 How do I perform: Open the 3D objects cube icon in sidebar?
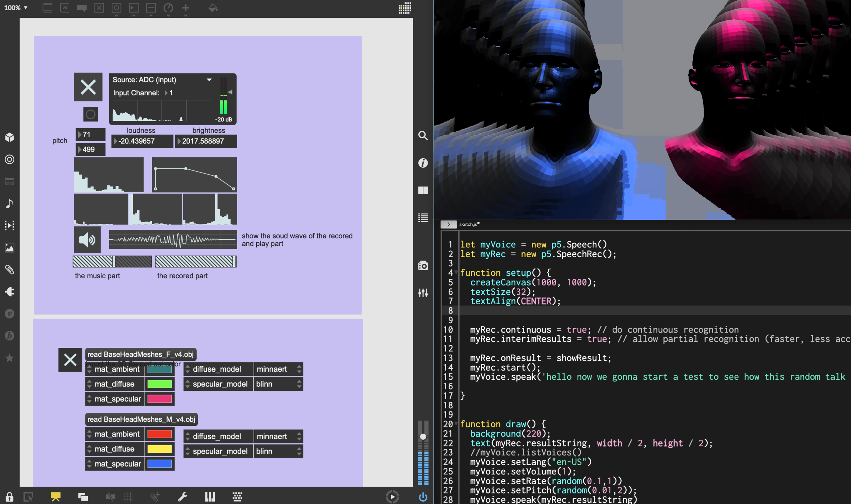(10, 137)
